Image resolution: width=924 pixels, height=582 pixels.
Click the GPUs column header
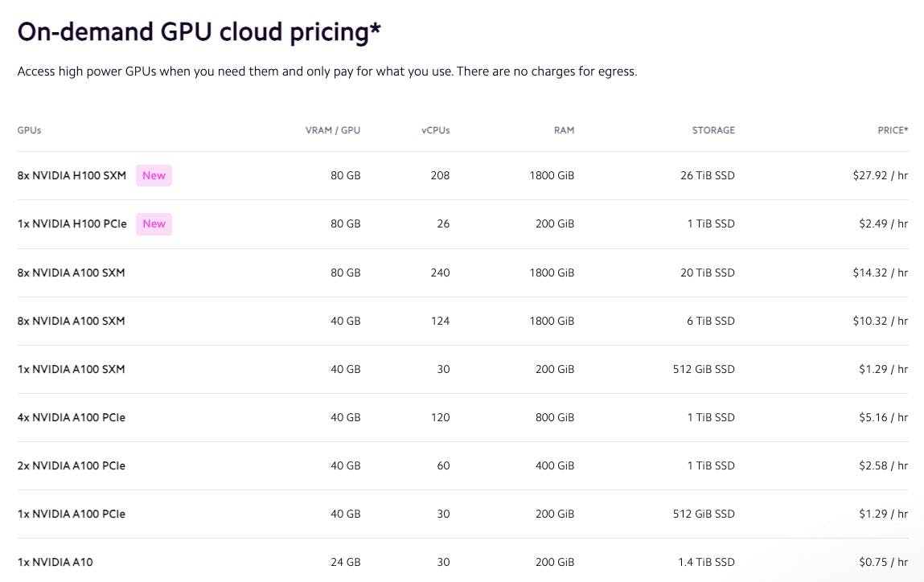(29, 130)
